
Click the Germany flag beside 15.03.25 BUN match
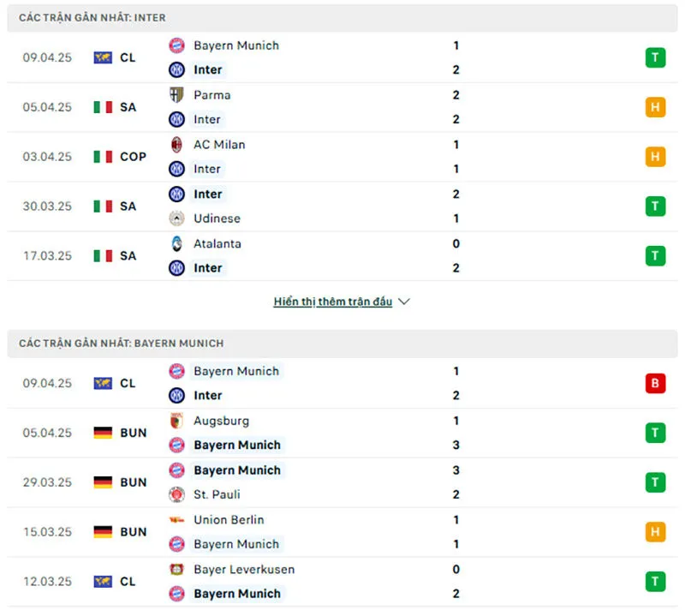[103, 532]
